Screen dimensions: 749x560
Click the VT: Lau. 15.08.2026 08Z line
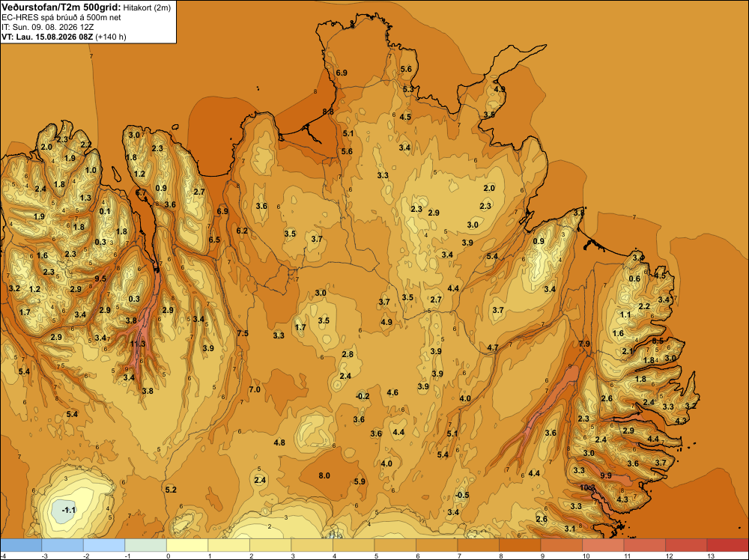pos(64,37)
